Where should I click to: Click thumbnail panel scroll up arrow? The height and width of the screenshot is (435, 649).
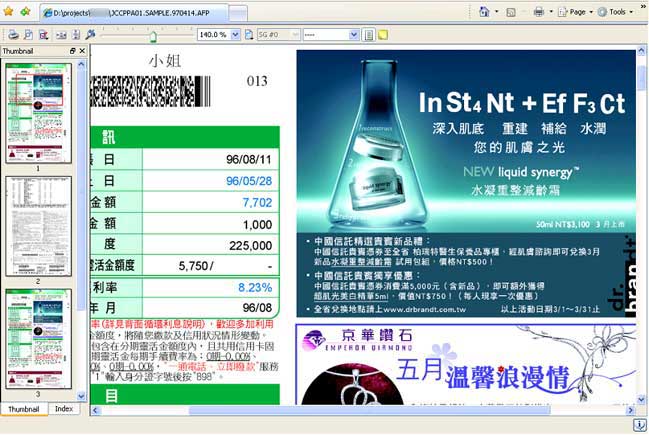(81, 64)
